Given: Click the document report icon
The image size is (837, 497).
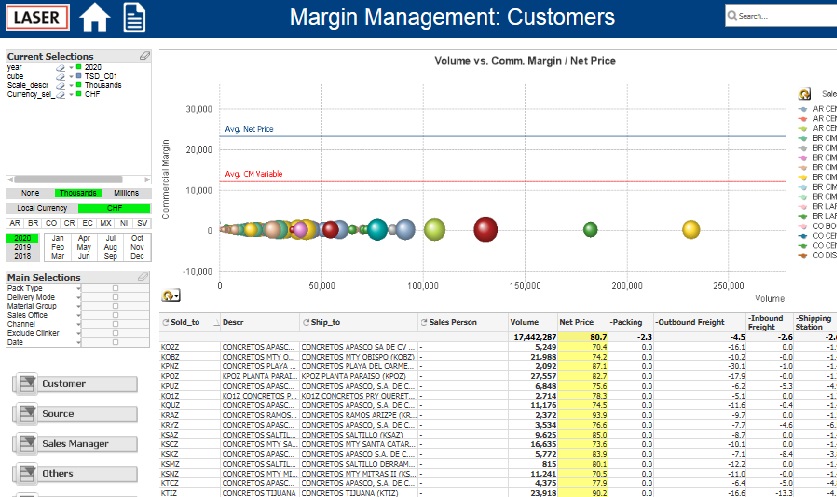Looking at the screenshot, I should point(134,18).
